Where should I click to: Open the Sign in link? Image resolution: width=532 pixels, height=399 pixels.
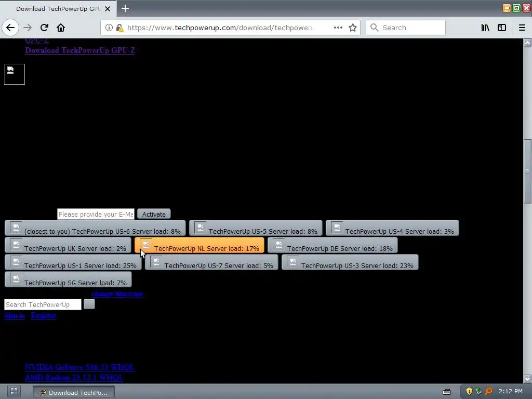pos(15,315)
